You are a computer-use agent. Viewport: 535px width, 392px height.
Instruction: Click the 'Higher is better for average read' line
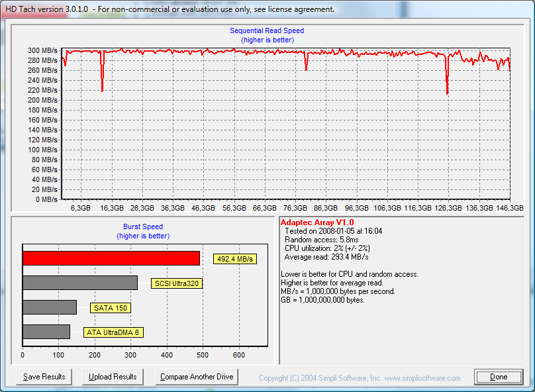pyautogui.click(x=332, y=283)
